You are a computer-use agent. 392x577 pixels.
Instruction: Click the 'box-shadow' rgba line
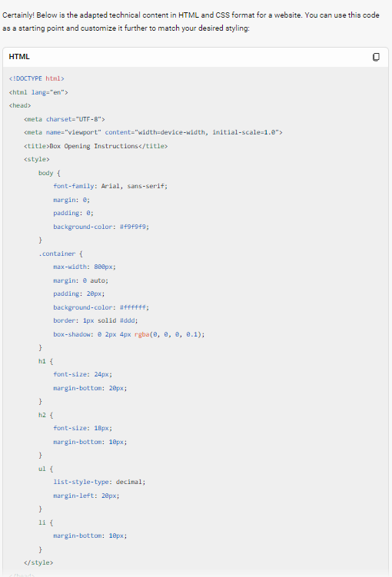point(129,334)
